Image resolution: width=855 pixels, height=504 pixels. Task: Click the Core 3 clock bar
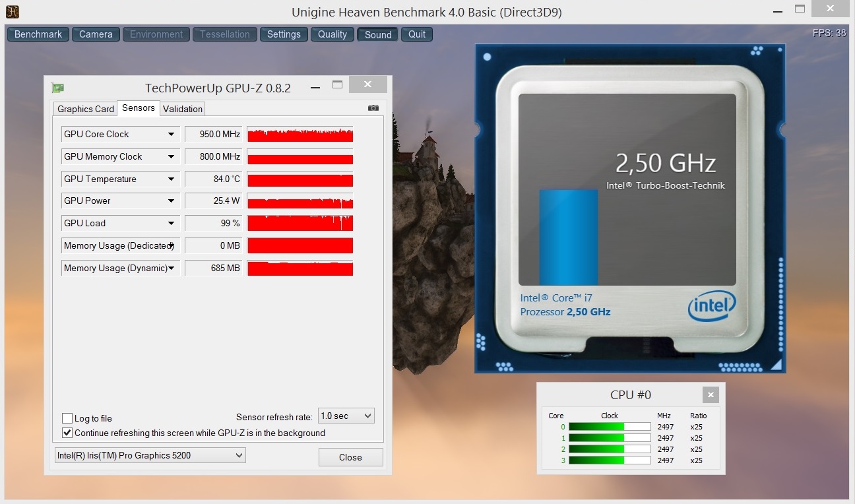click(x=610, y=460)
